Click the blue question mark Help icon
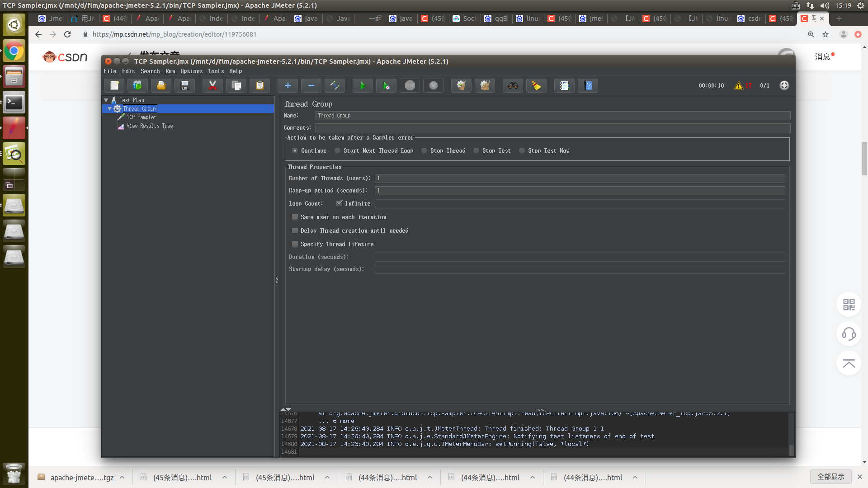 pyautogui.click(x=588, y=85)
